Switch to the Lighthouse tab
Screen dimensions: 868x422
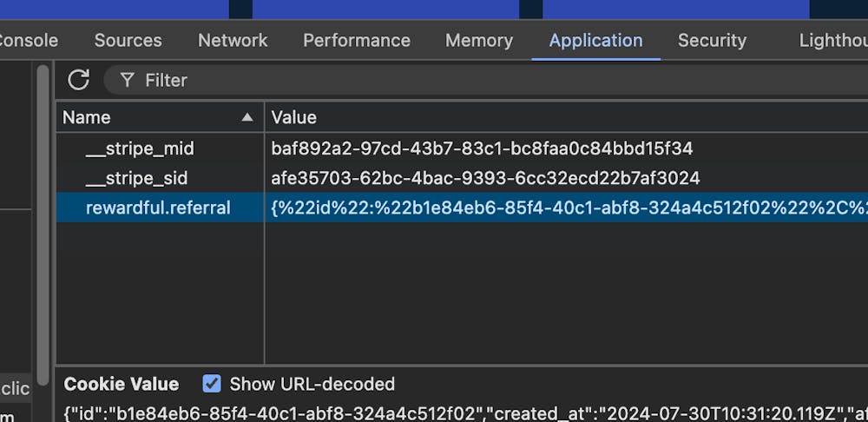coord(832,40)
